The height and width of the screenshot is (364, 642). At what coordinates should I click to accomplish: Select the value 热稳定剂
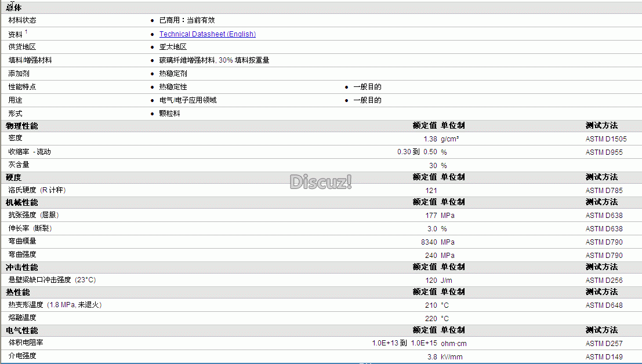(173, 73)
